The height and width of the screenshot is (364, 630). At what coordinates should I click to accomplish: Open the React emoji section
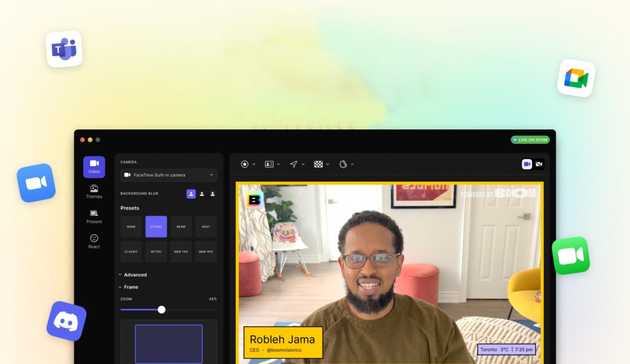click(94, 242)
